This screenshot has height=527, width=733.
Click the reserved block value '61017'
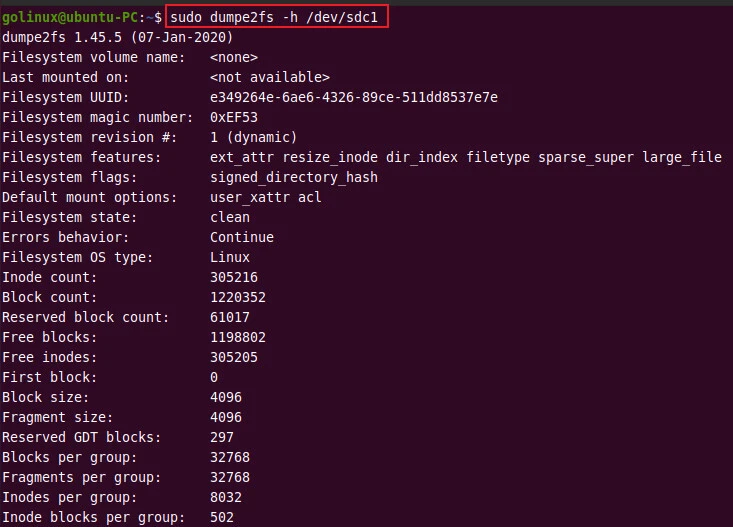pos(230,318)
